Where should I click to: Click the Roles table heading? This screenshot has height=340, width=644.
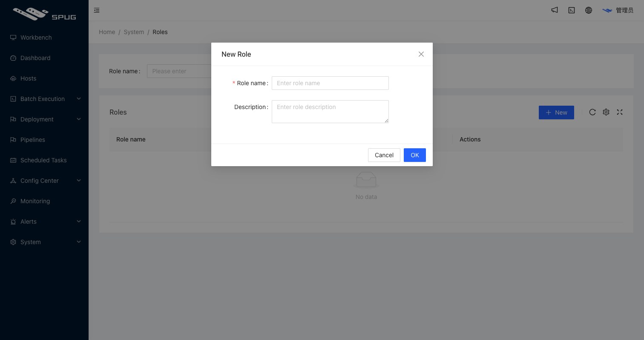(118, 112)
